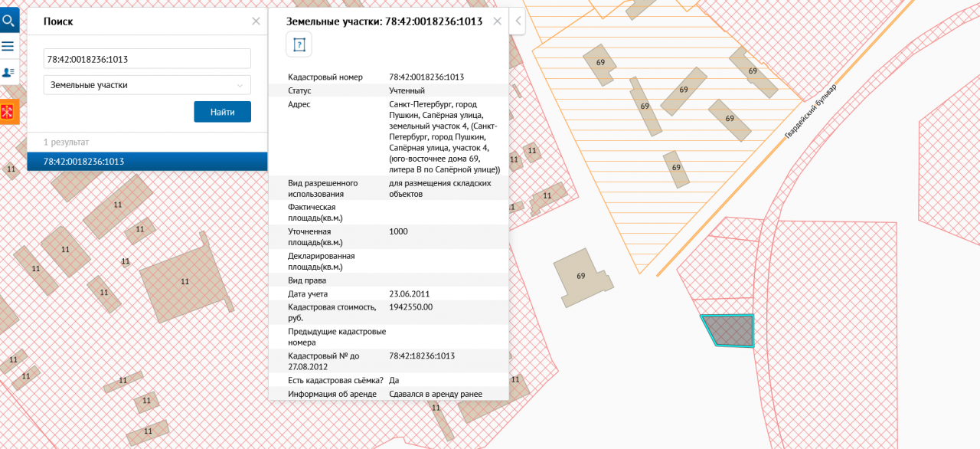This screenshot has height=449, width=980.
Task: Click the Статус value Учтенный
Action: pyautogui.click(x=407, y=90)
